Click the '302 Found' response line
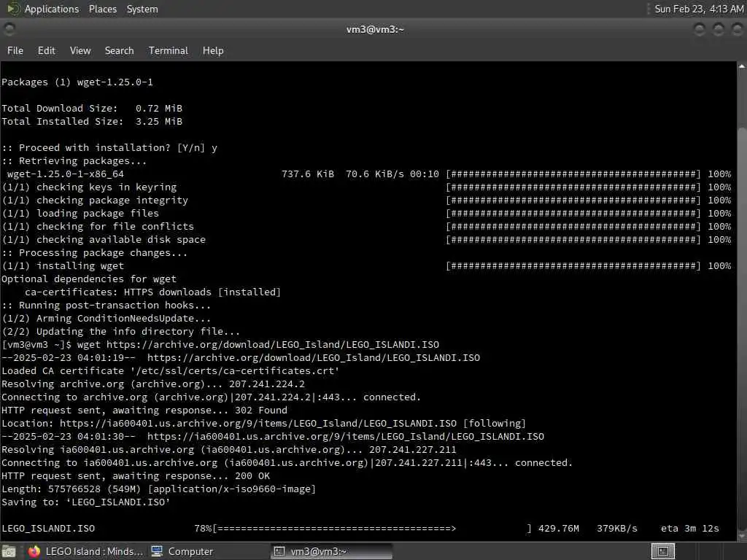Screen dimensions: 747x560 click(x=144, y=411)
